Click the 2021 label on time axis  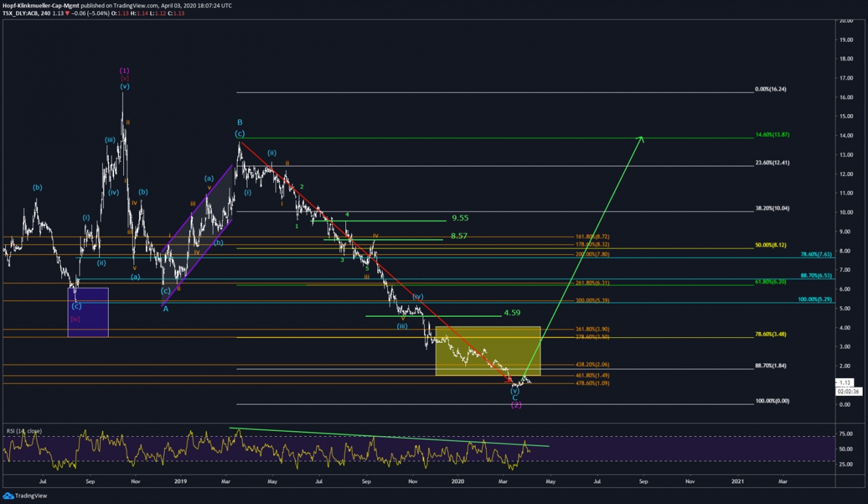pos(737,481)
